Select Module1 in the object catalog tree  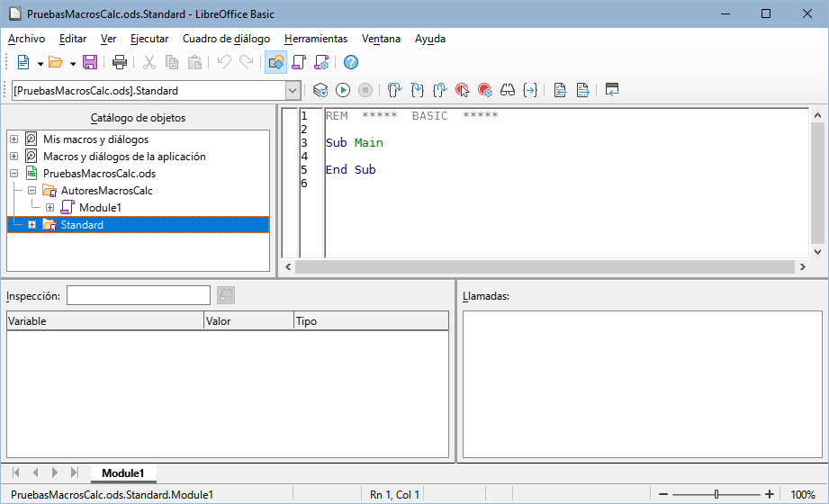point(101,207)
